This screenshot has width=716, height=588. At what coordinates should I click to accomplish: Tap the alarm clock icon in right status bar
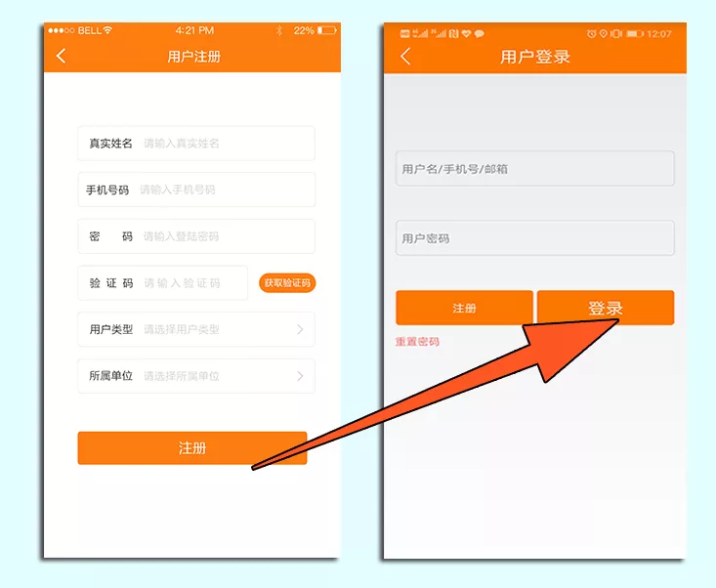[591, 34]
